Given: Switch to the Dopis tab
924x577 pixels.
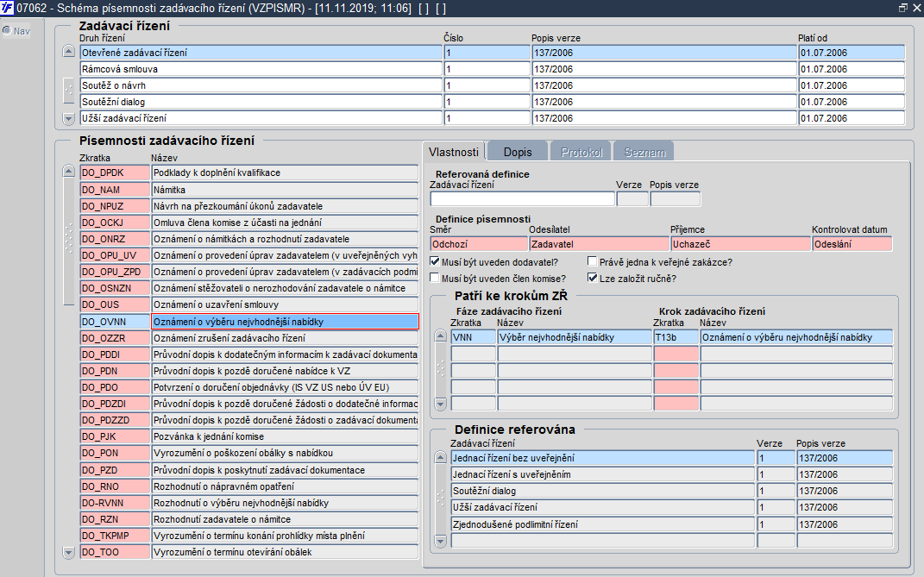Looking at the screenshot, I should [x=517, y=152].
